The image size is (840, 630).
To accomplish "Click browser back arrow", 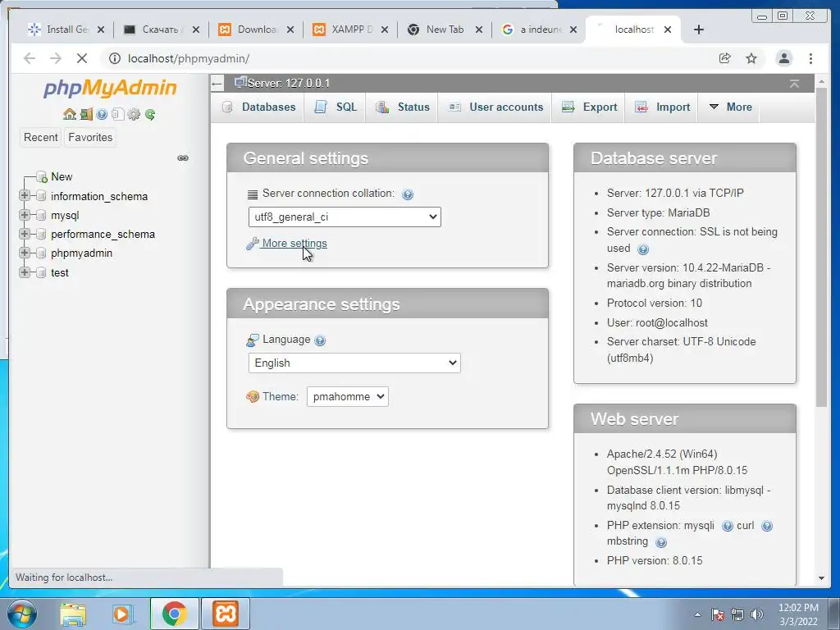I will point(30,58).
